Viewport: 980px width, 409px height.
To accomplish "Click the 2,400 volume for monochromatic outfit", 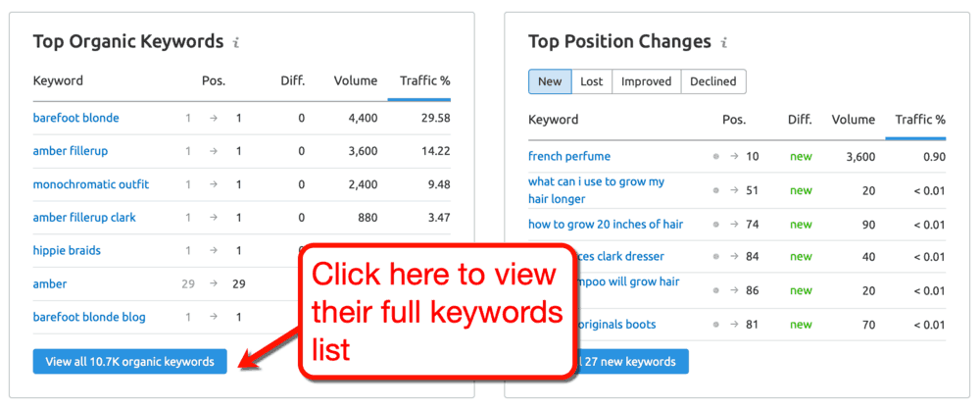I will (363, 184).
